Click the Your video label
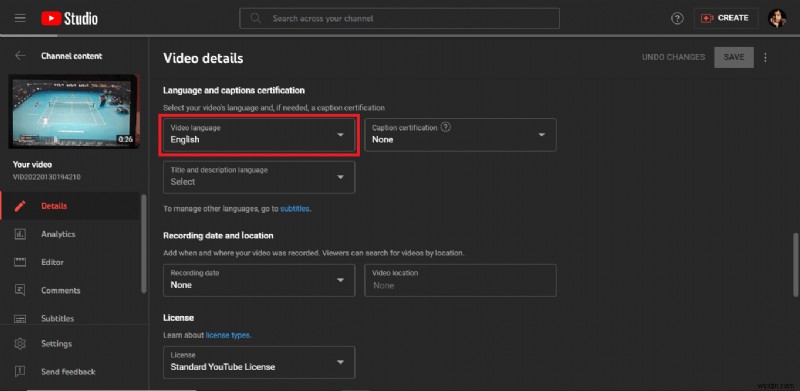 click(x=32, y=164)
